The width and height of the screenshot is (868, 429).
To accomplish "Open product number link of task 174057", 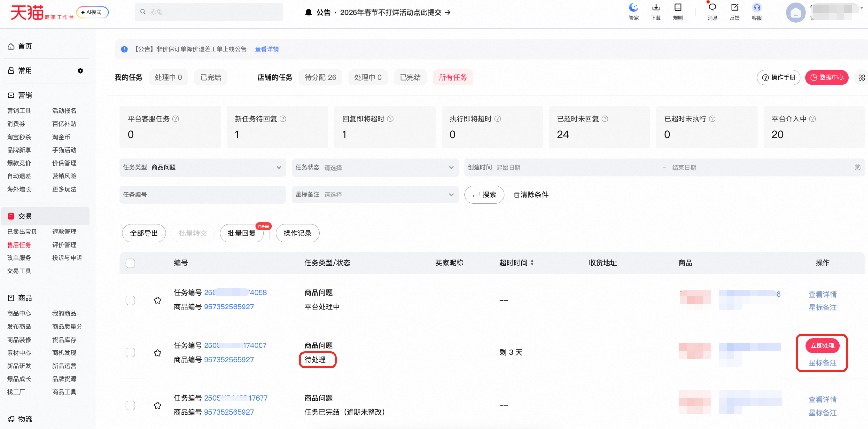I will [x=229, y=360].
